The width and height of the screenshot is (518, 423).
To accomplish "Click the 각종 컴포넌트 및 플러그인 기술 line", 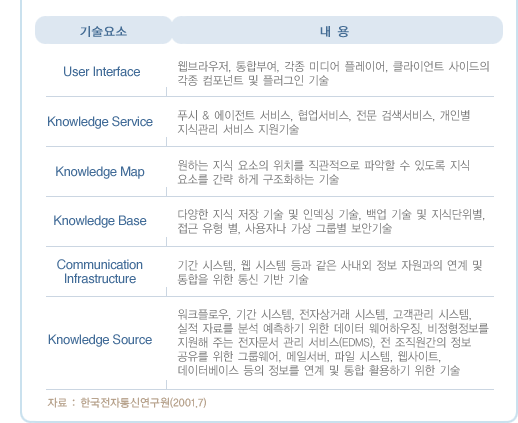I will tap(253, 81).
